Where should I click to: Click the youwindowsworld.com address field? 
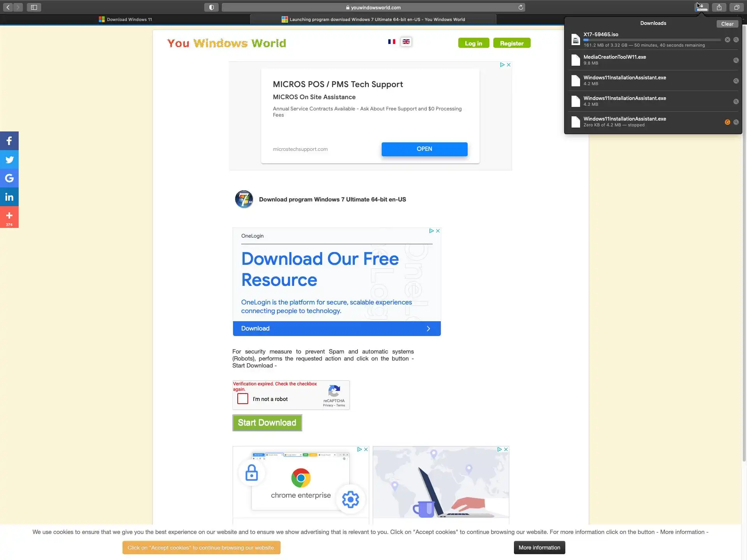tap(373, 7)
